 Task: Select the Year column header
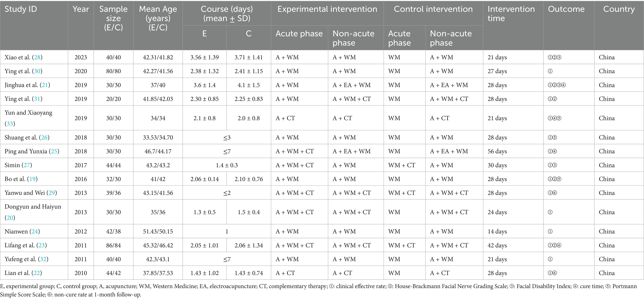[81, 9]
